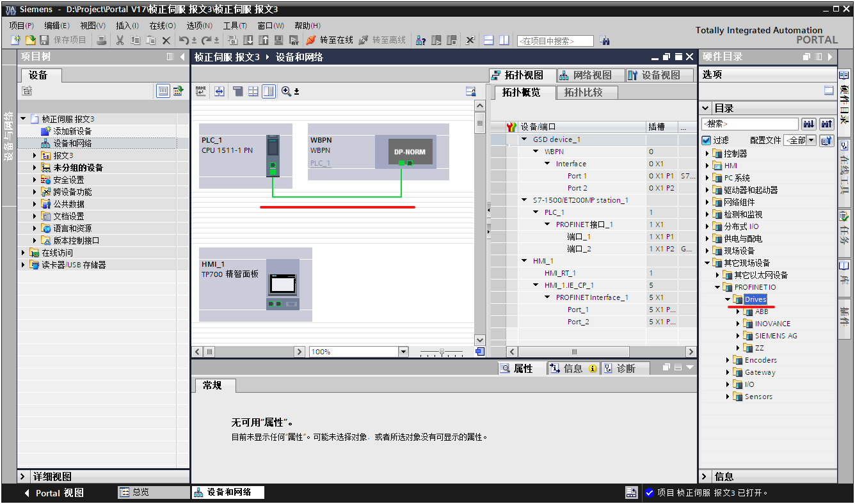The width and height of the screenshot is (855, 504).
Task: Click the DP-NORM WBPN device block
Action: tap(410, 152)
